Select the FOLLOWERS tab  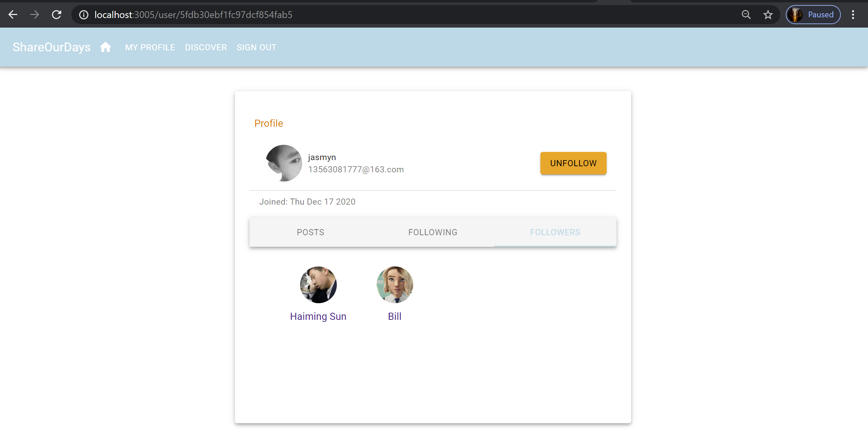555,232
